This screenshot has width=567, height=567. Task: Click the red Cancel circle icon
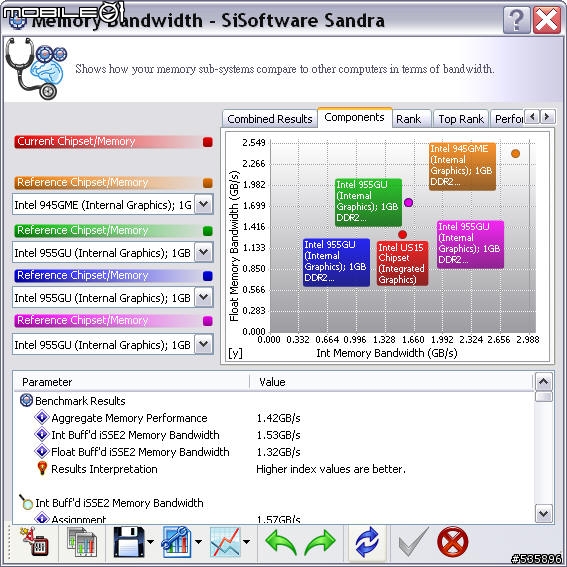point(452,541)
